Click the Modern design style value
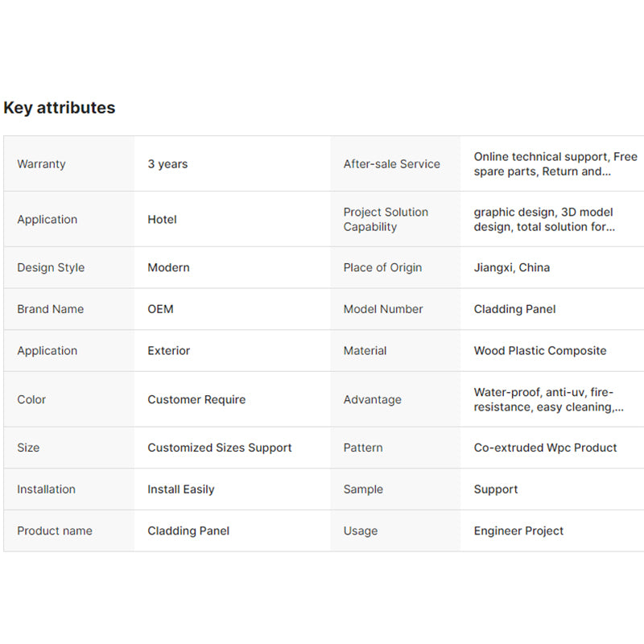The width and height of the screenshot is (644, 644). pos(168,268)
